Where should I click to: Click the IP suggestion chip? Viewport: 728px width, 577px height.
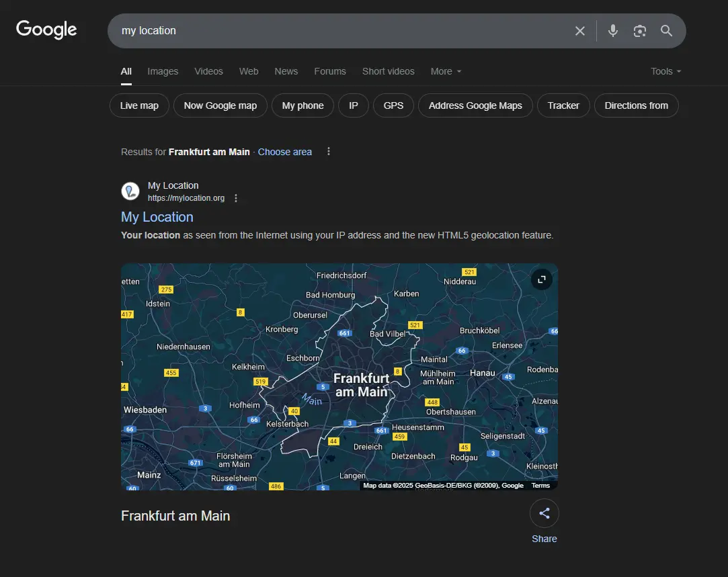click(x=354, y=105)
